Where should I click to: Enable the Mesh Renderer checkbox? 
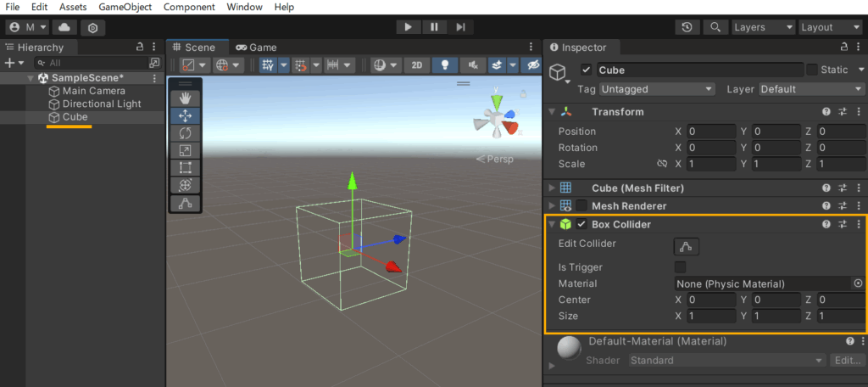tap(581, 206)
